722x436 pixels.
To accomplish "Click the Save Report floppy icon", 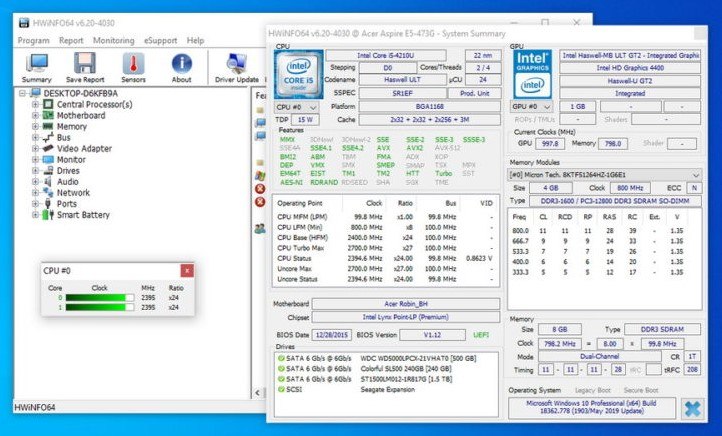I will click(x=85, y=67).
